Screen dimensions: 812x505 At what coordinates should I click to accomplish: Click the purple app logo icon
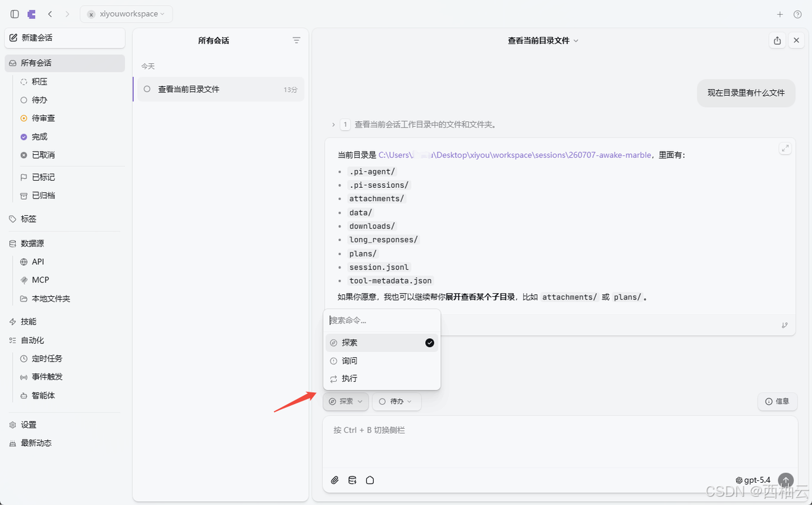tap(32, 14)
